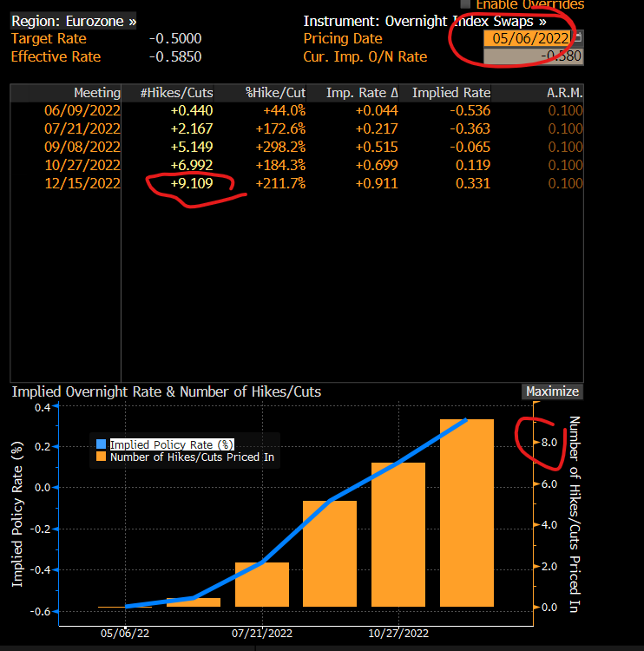Toggle the Implied Policy Rate (%) legend entry

(172, 444)
